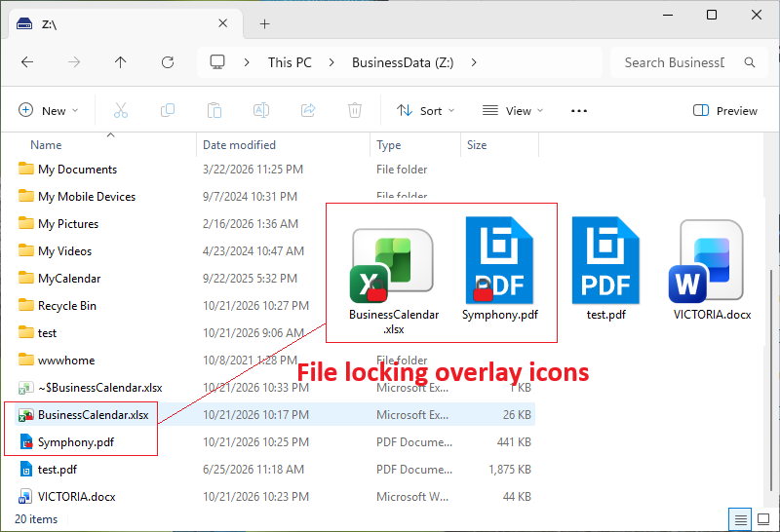Screen dimensions: 780x532
Task: Go back with the Back arrow
Action: coord(27,62)
